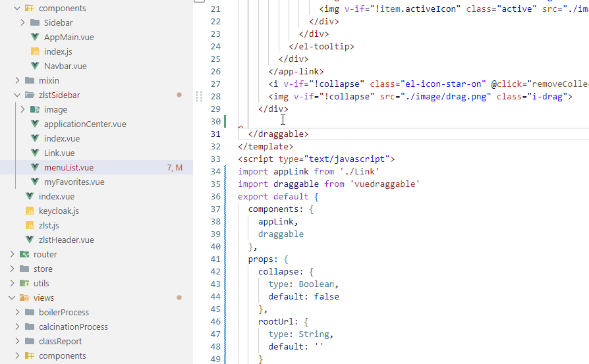This screenshot has height=364, width=589.
Task: Open myFavorites.vue in the explorer
Action: click(74, 182)
